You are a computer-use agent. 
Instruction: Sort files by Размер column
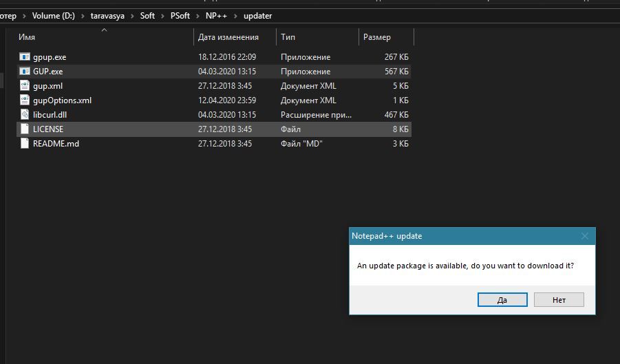[377, 37]
